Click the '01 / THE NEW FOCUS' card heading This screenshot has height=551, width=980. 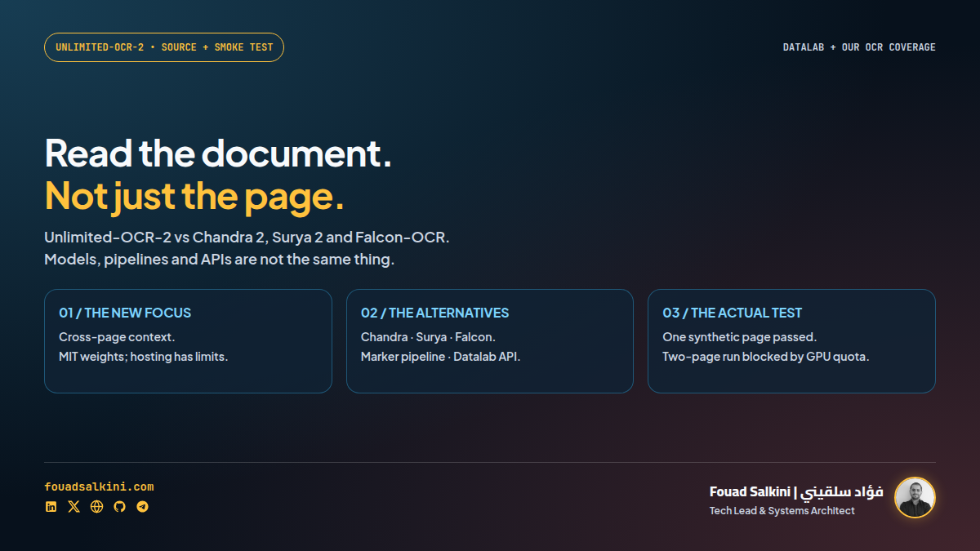click(125, 313)
